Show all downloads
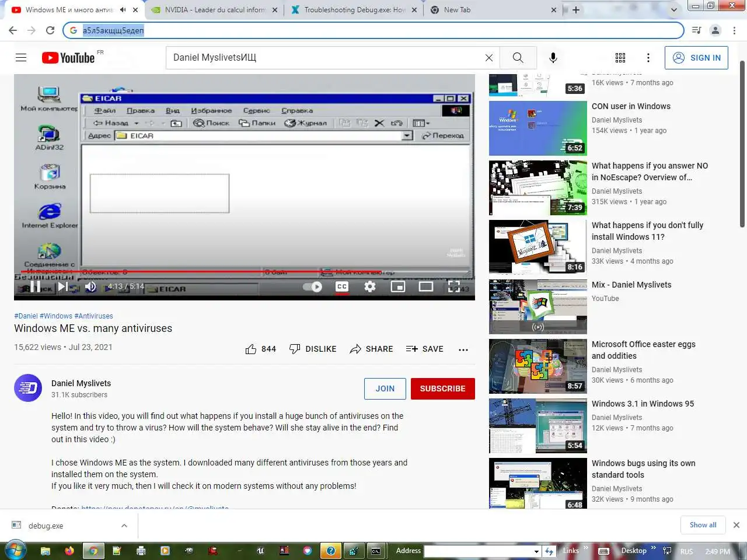747x560 pixels. tap(703, 525)
